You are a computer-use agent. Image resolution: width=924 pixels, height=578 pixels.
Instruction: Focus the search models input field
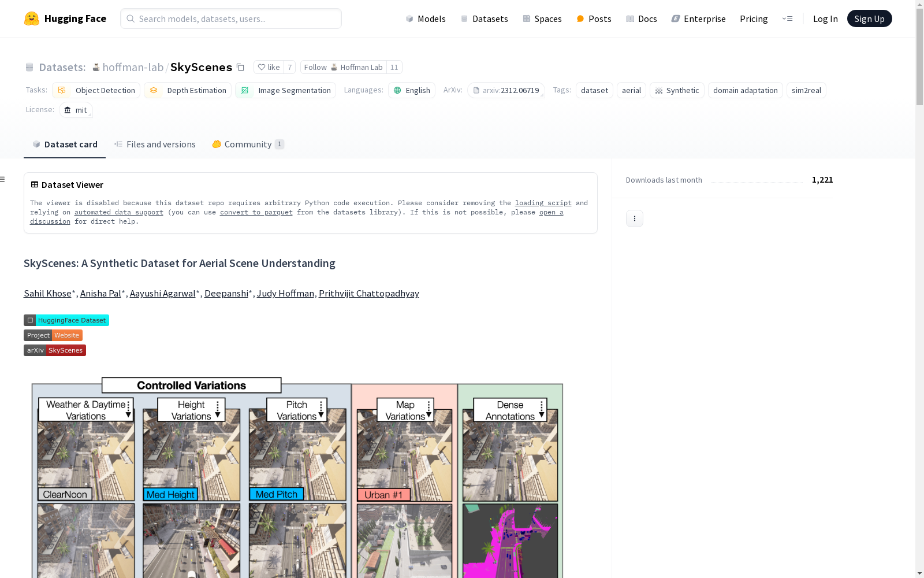tap(231, 18)
